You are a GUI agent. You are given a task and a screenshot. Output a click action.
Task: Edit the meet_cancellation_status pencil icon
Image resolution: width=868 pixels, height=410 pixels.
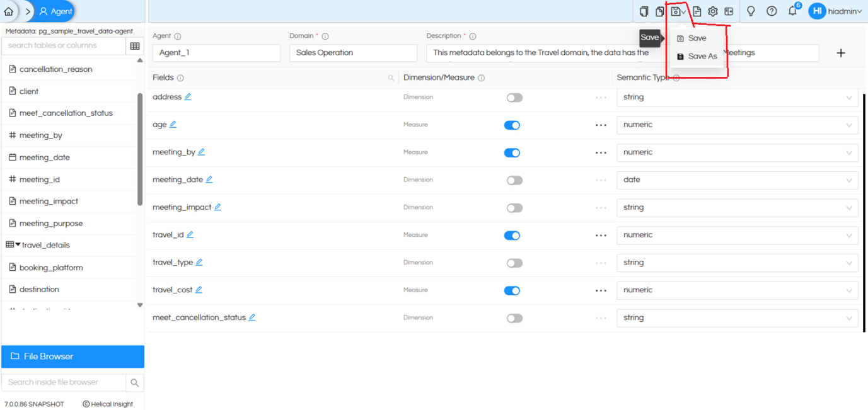coord(252,317)
